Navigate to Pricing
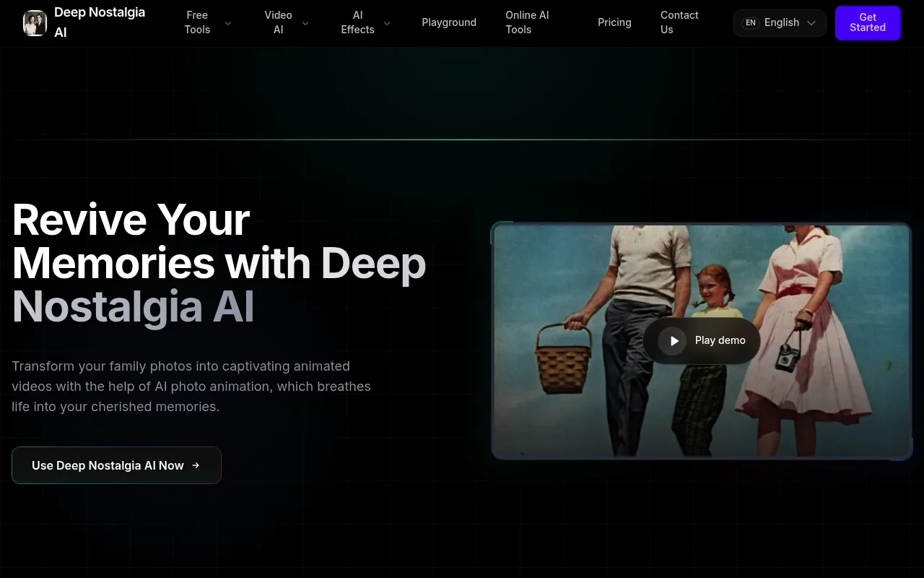The width and height of the screenshot is (924, 578). point(614,22)
